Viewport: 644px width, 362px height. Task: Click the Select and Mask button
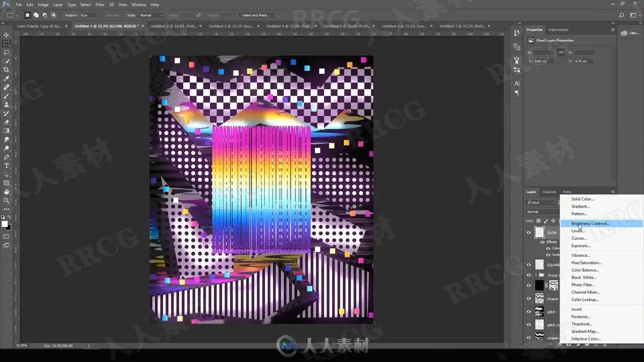click(x=256, y=15)
